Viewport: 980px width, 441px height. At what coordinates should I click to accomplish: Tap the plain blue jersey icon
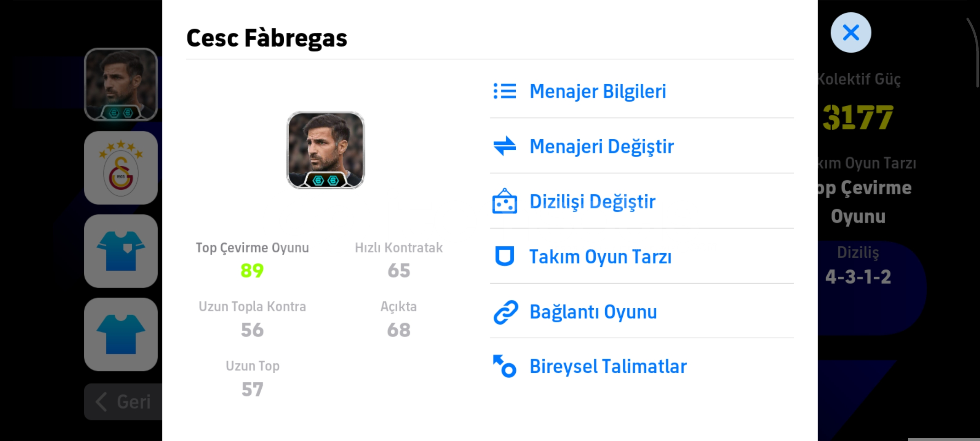pyautogui.click(x=121, y=334)
